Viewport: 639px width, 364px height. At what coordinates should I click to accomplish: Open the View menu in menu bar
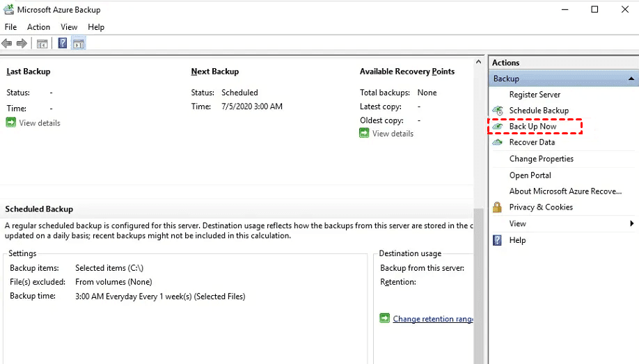(x=69, y=27)
